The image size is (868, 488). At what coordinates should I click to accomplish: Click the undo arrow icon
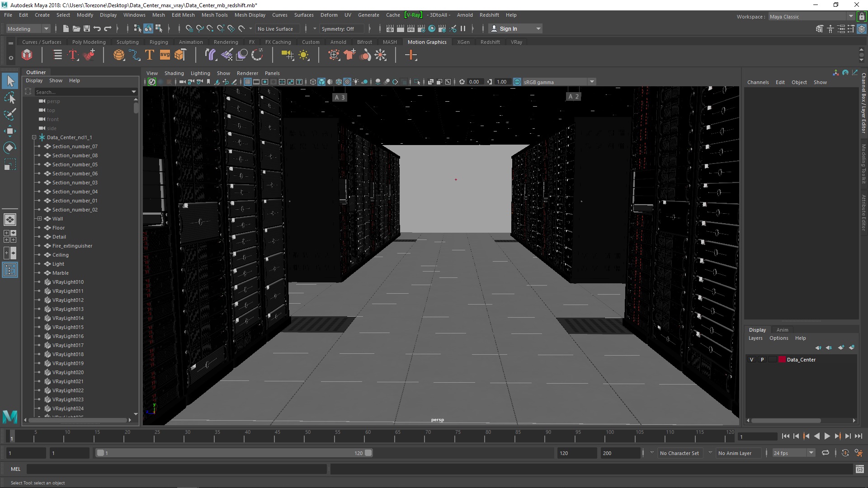point(97,28)
